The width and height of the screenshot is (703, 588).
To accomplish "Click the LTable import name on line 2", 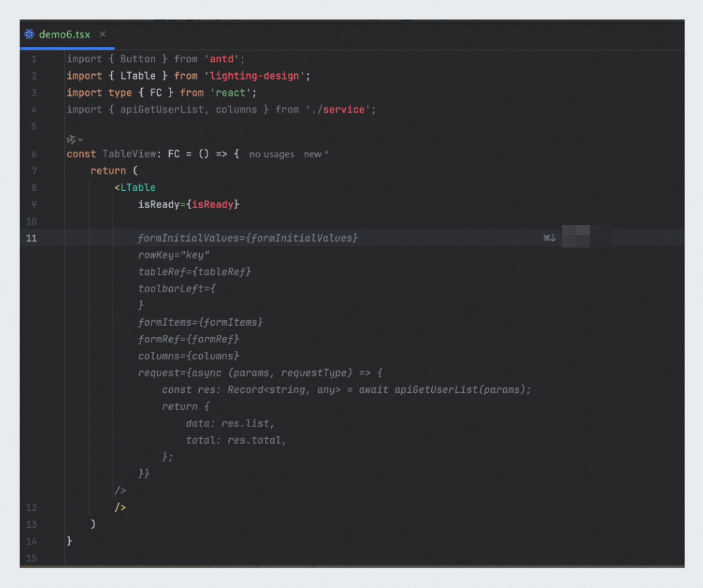I will [x=138, y=76].
